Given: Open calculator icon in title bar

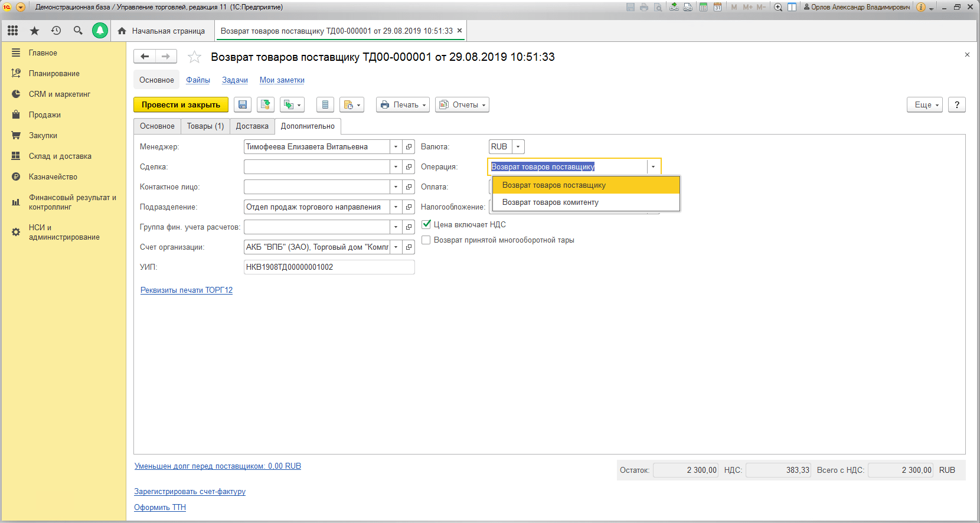Looking at the screenshot, I should pyautogui.click(x=704, y=7).
